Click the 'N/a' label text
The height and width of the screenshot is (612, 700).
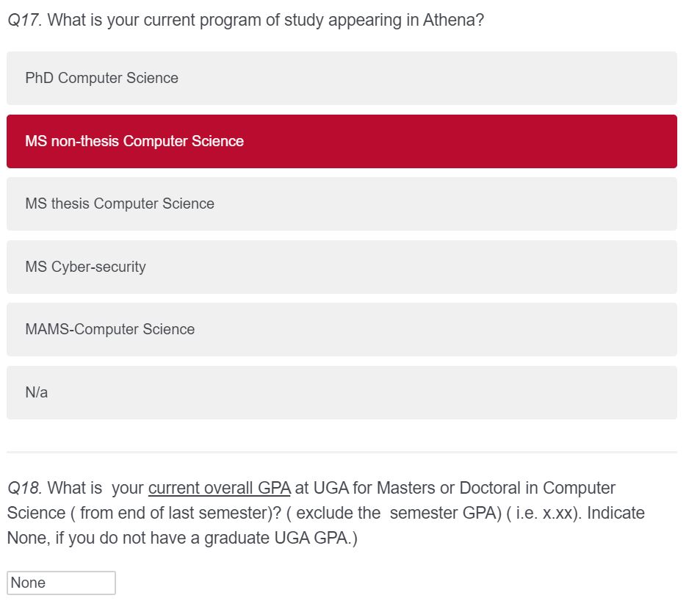click(36, 392)
